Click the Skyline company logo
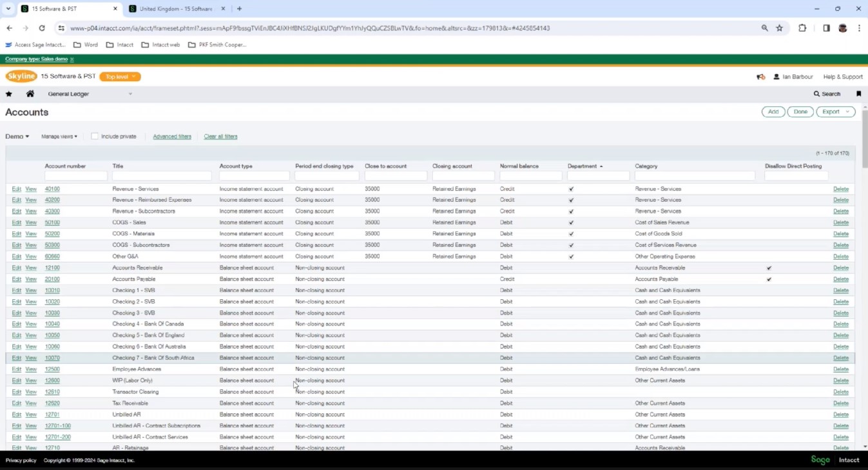The height and width of the screenshot is (470, 868). point(21,76)
